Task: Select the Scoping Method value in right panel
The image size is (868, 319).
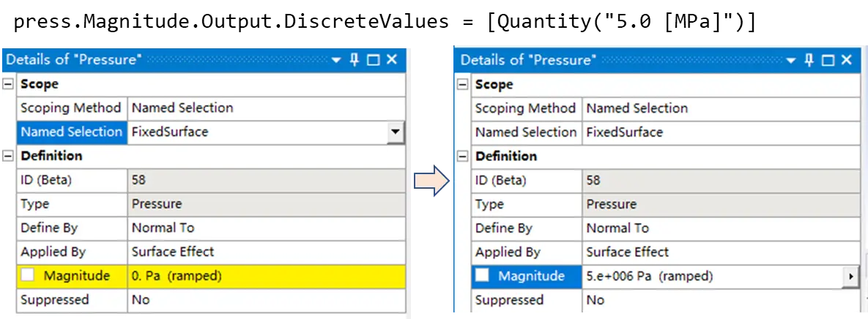Action: click(721, 108)
